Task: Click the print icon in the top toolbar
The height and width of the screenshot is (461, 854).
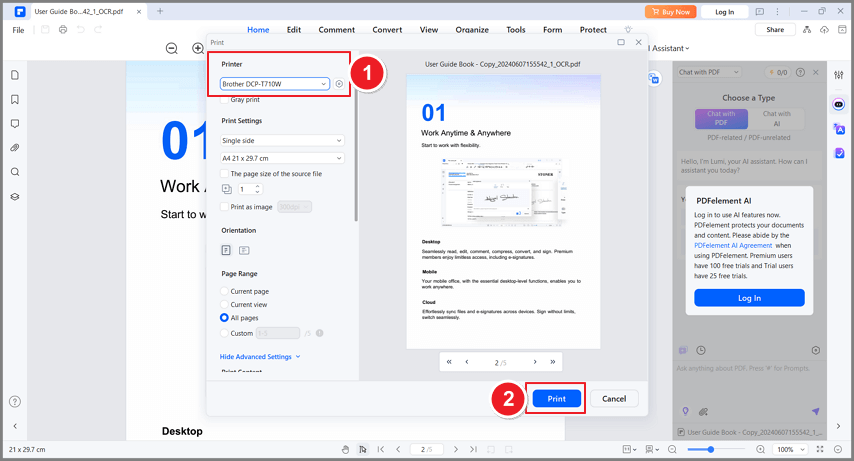Action: tap(63, 29)
